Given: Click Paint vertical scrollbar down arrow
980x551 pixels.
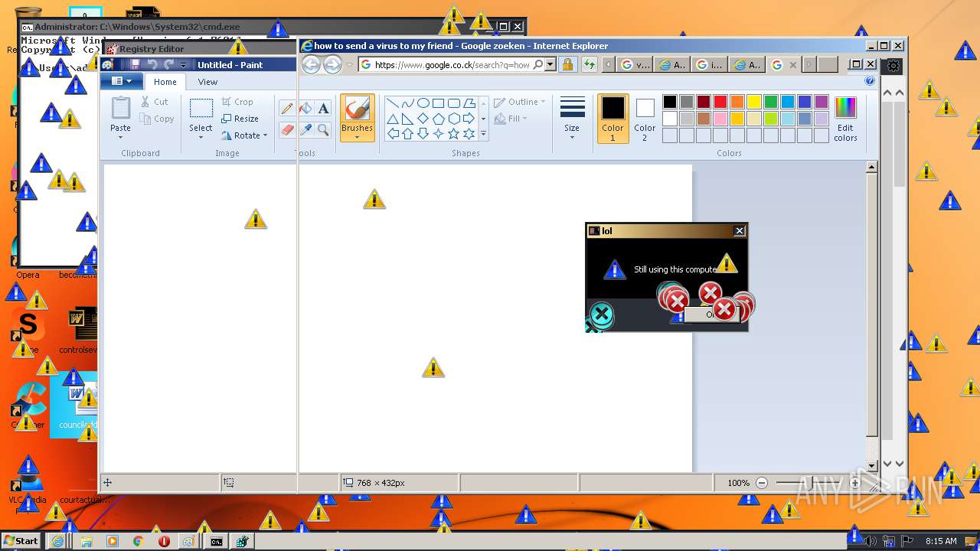Looking at the screenshot, I should point(872,467).
